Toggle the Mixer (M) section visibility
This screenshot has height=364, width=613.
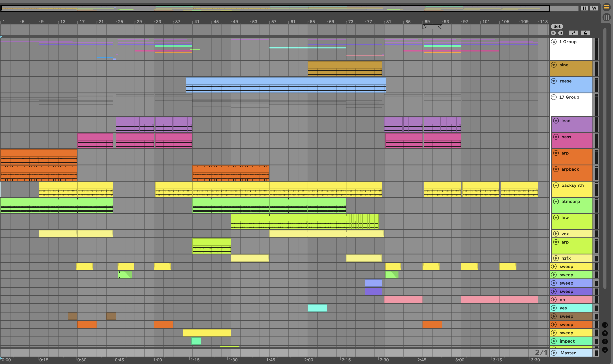tap(605, 342)
